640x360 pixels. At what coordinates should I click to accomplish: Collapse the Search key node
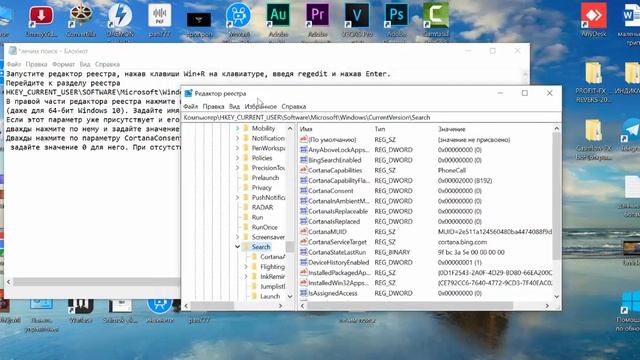(238, 247)
